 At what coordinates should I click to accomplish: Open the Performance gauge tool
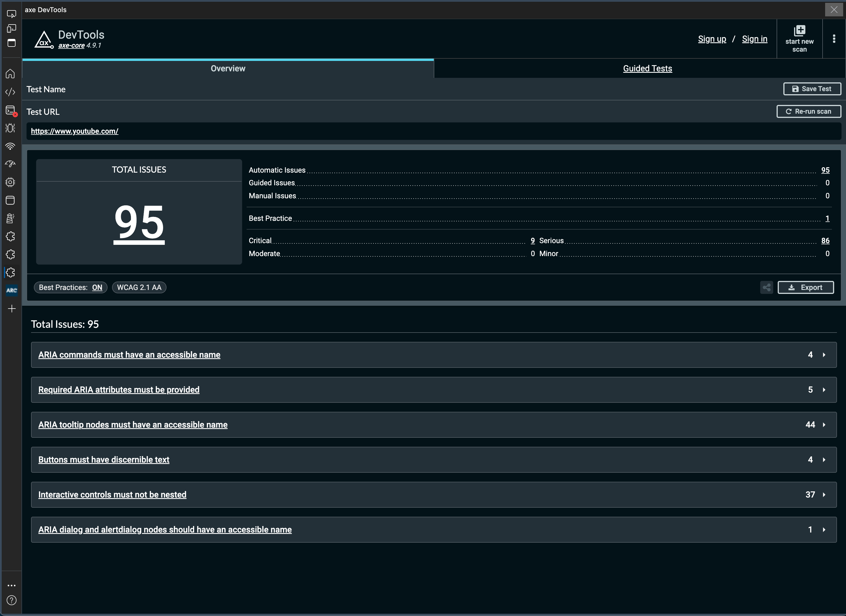click(x=10, y=164)
